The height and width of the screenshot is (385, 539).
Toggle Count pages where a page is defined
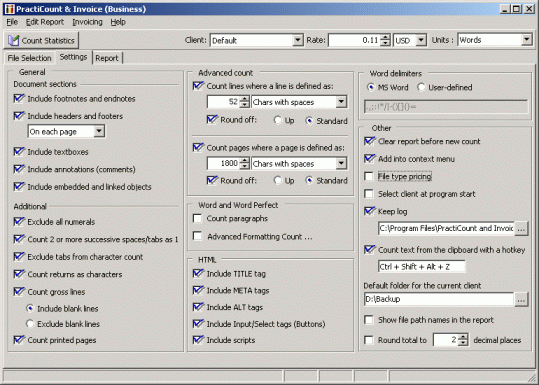pos(198,147)
